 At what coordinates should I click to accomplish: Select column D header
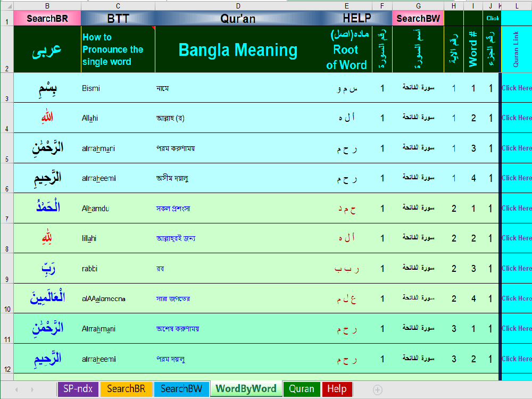(x=238, y=6)
